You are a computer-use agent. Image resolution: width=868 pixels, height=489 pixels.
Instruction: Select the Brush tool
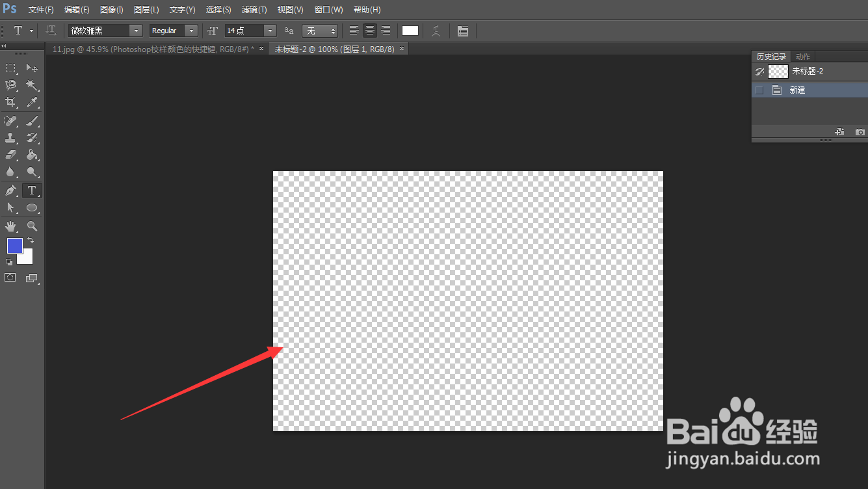(x=31, y=121)
